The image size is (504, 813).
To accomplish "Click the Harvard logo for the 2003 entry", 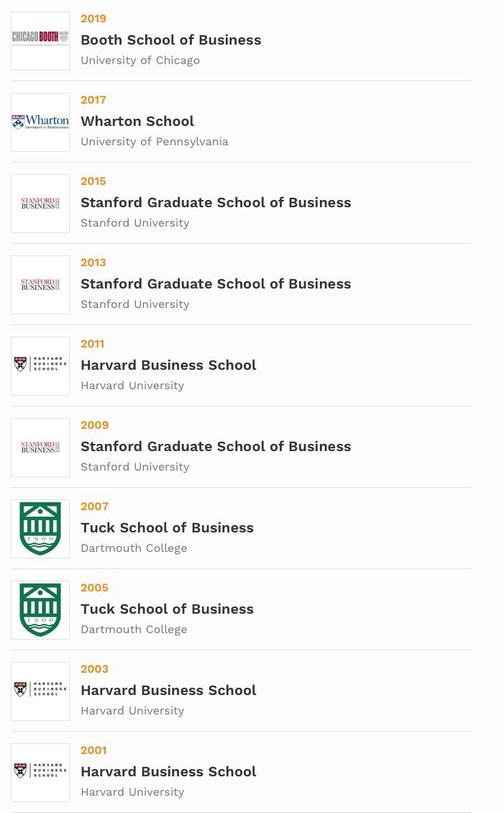I will (x=40, y=691).
